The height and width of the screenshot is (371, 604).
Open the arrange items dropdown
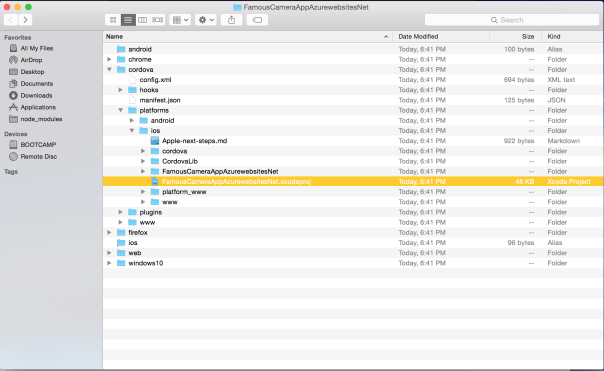pyautogui.click(x=180, y=20)
